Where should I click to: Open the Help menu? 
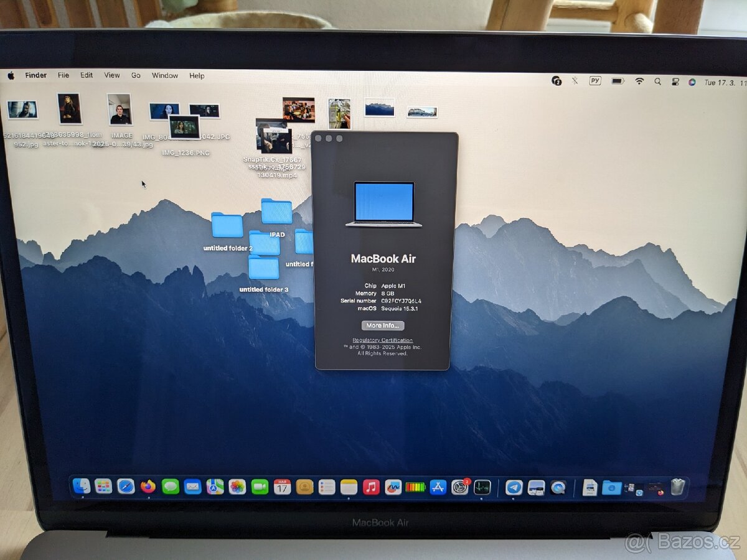tap(197, 76)
